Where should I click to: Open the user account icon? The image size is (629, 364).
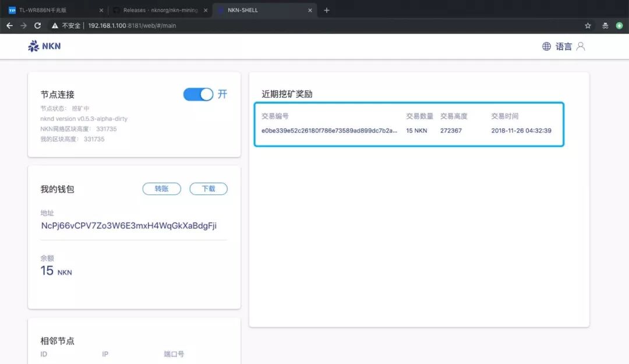(x=581, y=47)
